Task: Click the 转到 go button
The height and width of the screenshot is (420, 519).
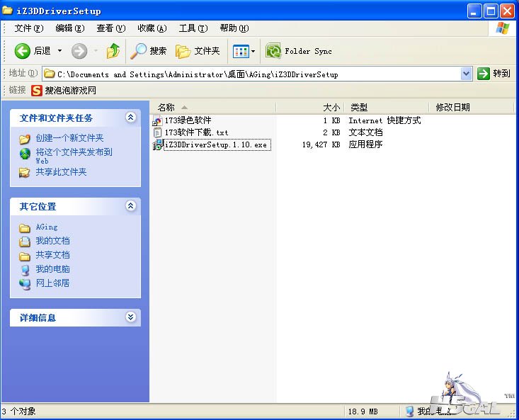Action: pos(494,74)
